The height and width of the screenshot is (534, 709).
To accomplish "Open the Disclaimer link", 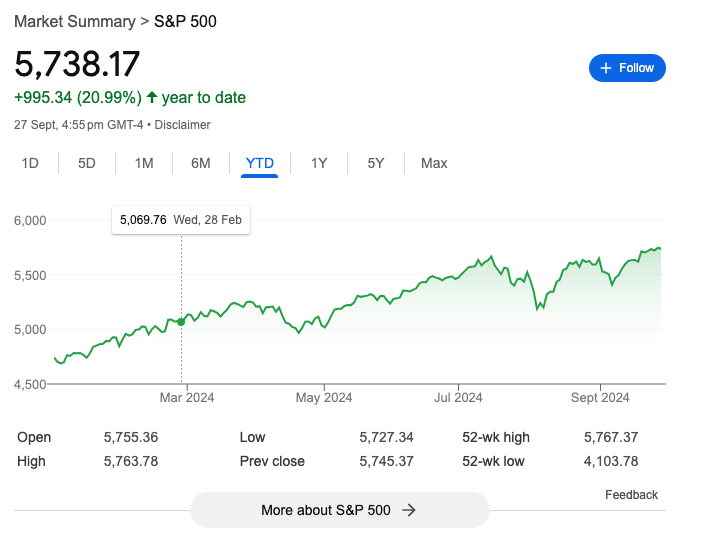I will pos(182,125).
